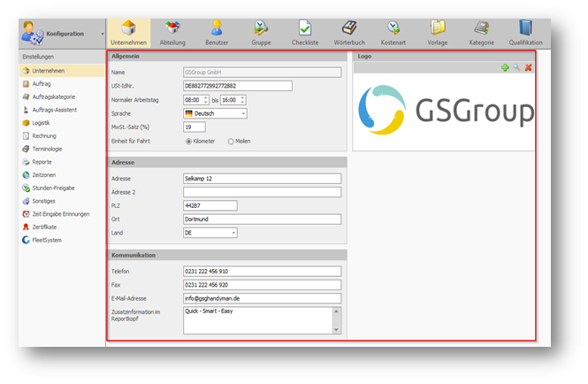Open the Vorlage toolbar icon
Viewport: 588px width, 384px height.
click(438, 34)
